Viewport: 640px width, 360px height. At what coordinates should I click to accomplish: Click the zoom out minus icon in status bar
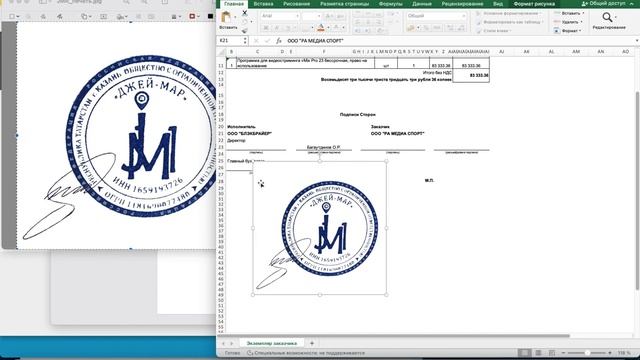pos(564,353)
